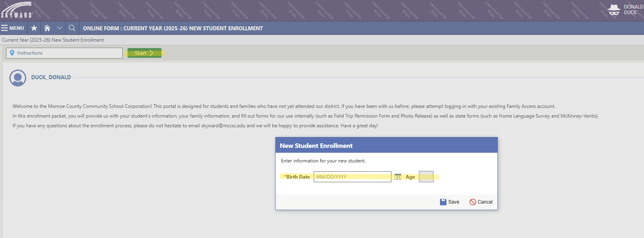Click the location pin beside Instructions
The width and height of the screenshot is (644, 238).
(x=12, y=53)
